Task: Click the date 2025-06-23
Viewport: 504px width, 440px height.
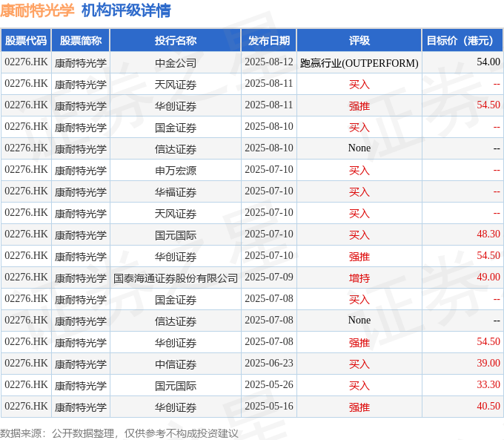Action: [x=269, y=363]
